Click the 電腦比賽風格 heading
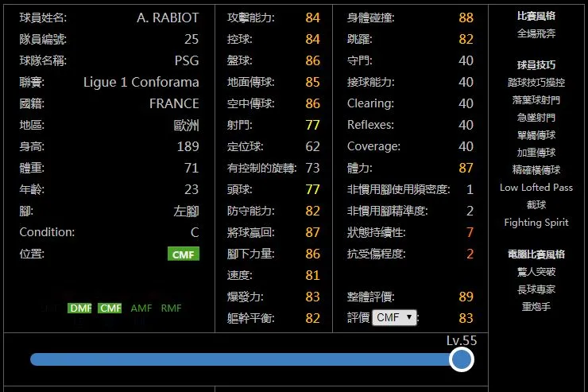 click(536, 254)
